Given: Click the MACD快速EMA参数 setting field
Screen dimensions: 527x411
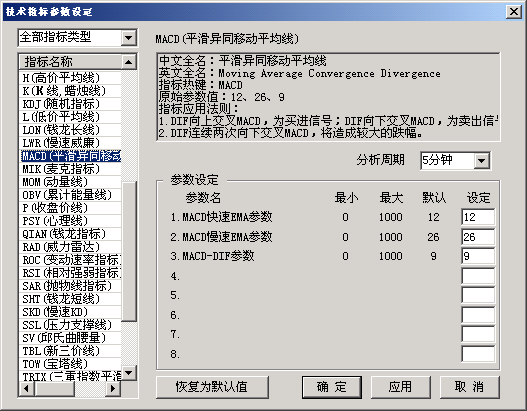Looking at the screenshot, I should 478,217.
